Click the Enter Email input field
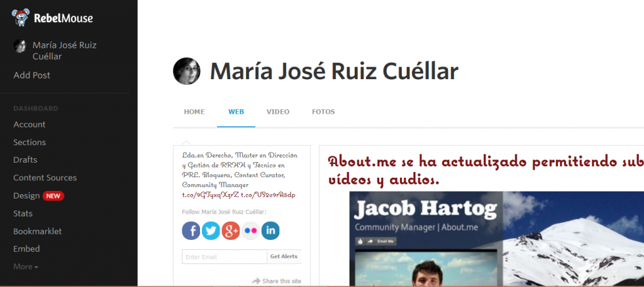 click(x=225, y=257)
